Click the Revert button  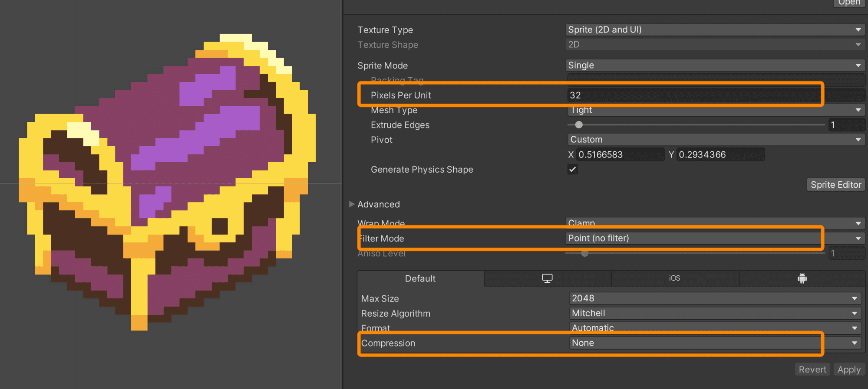coord(812,369)
